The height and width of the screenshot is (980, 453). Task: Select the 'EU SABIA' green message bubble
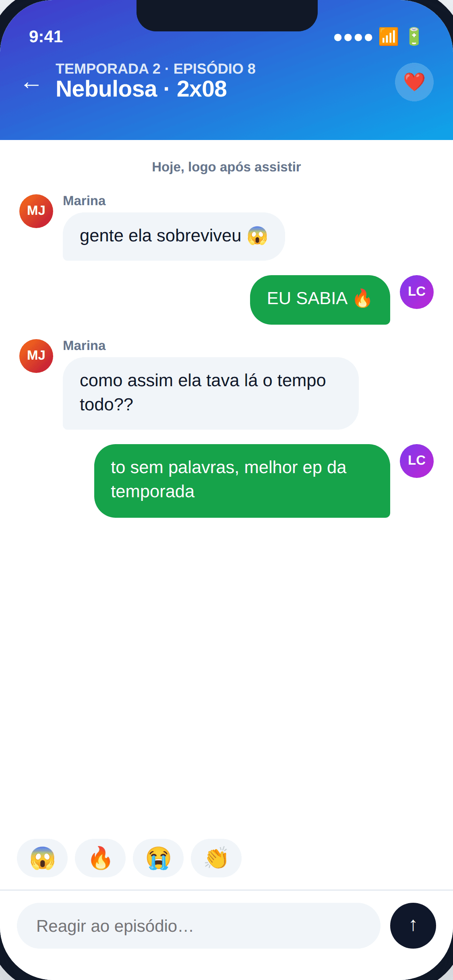320,300
